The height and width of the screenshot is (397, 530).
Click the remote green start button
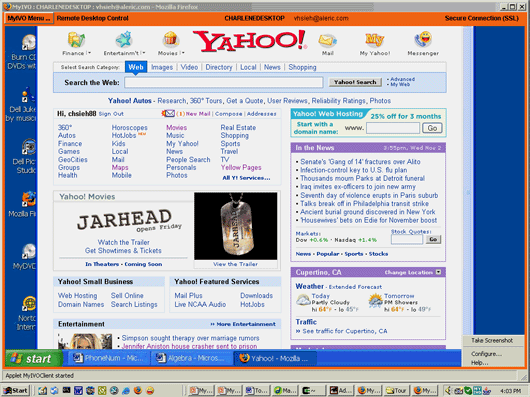coord(34,358)
